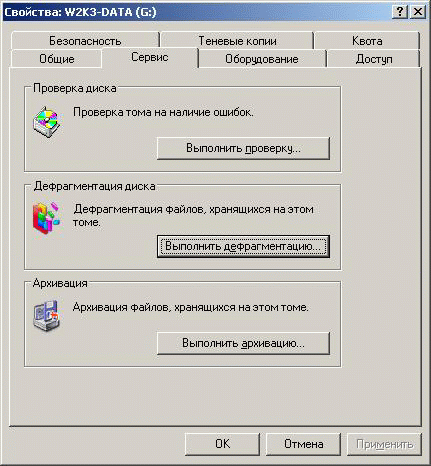Click Выполнить архивацию button

[x=243, y=343]
